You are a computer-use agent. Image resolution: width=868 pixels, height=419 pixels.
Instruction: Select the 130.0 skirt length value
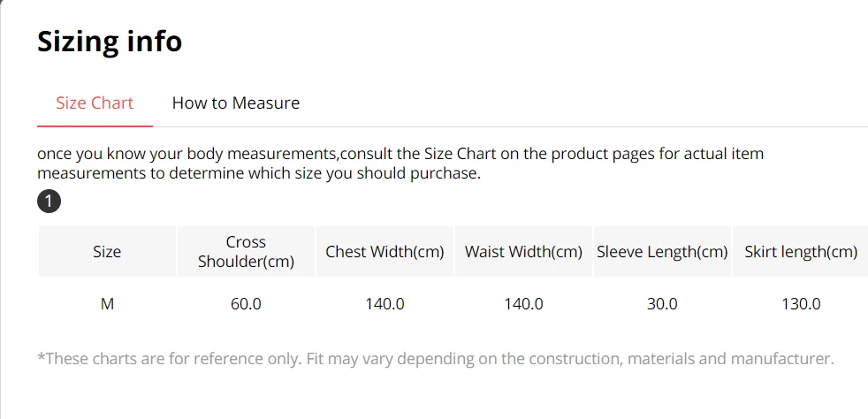point(801,304)
